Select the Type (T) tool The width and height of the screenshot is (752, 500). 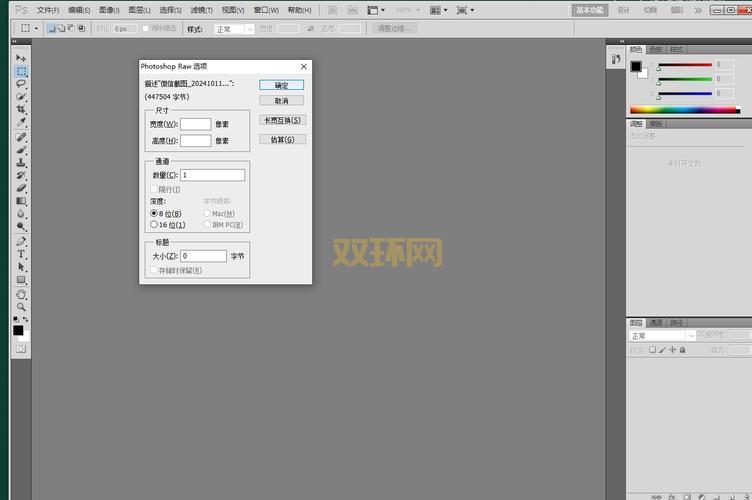(21, 255)
